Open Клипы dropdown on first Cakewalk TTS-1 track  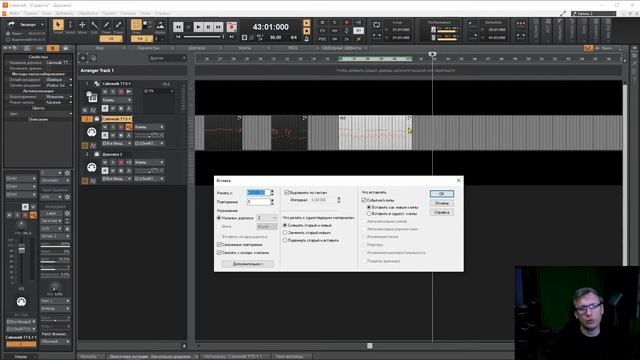117,100
